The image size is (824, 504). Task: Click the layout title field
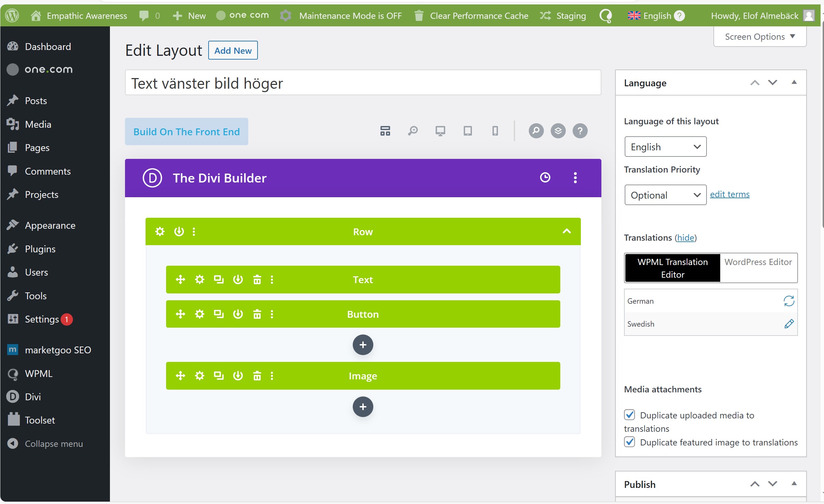363,83
